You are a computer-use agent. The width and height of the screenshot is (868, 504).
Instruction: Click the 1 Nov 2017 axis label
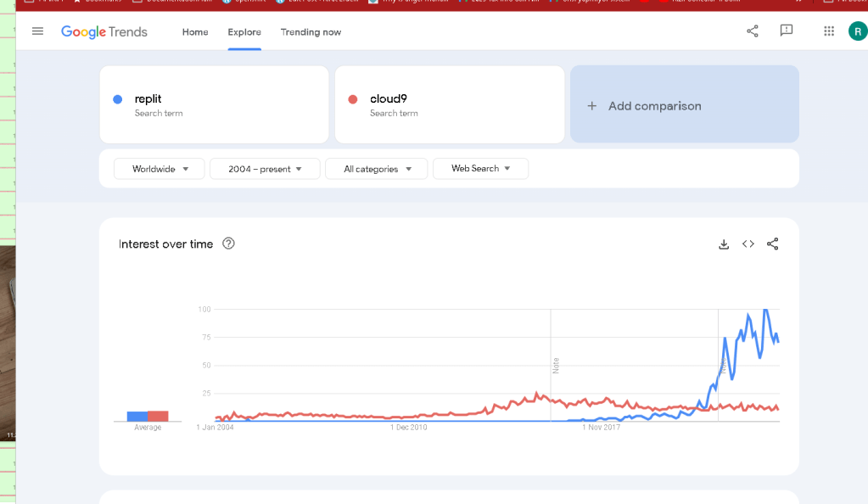(x=602, y=428)
